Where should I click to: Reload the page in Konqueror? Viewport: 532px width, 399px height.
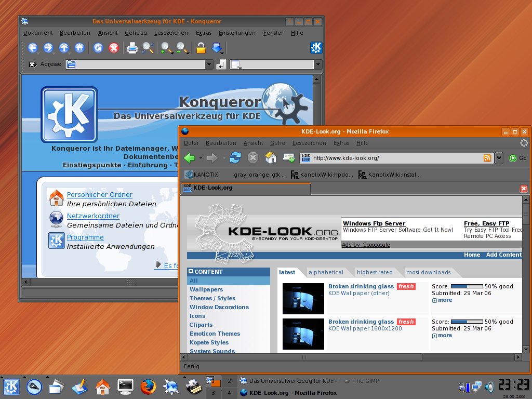[x=98, y=48]
